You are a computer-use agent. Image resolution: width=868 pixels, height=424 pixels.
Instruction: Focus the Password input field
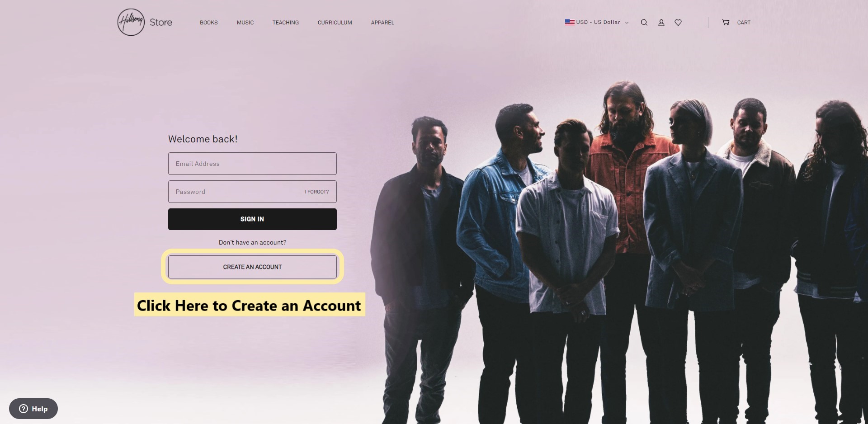click(x=235, y=192)
